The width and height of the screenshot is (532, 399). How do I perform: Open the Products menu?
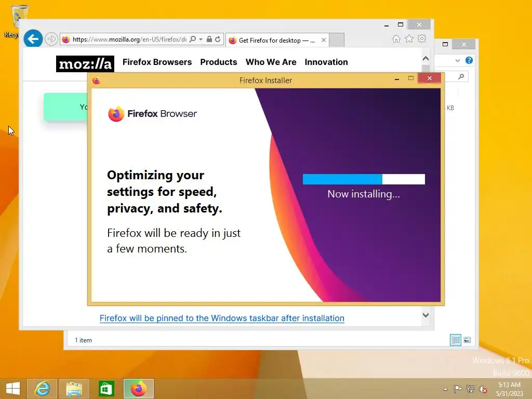tap(219, 62)
